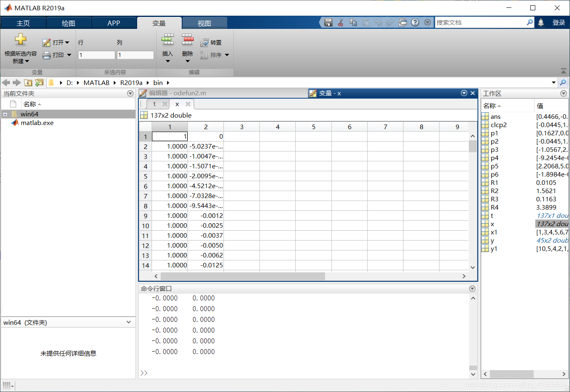This screenshot has height=392, width=570.
Task: Open Help with the question mark icon
Action: point(415,23)
